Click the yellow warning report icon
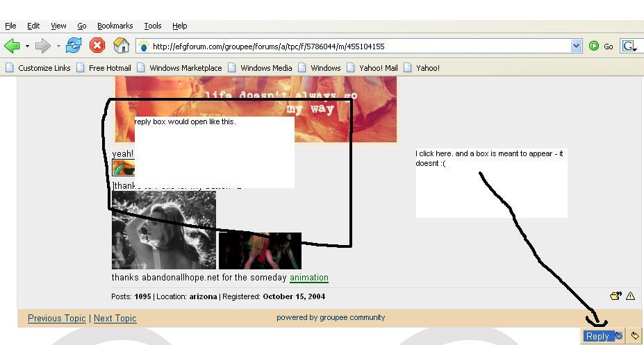Viewport: 644px width, 345px height. (x=630, y=296)
